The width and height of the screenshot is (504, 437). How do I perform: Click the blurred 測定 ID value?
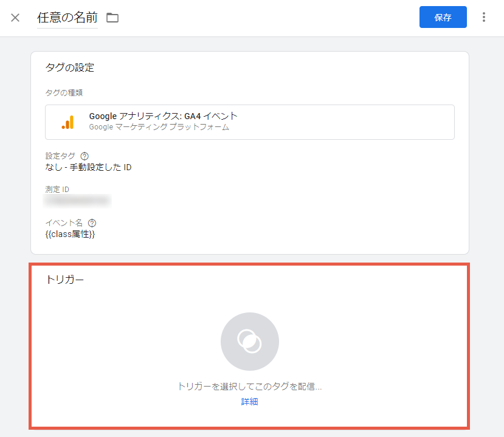(77, 201)
